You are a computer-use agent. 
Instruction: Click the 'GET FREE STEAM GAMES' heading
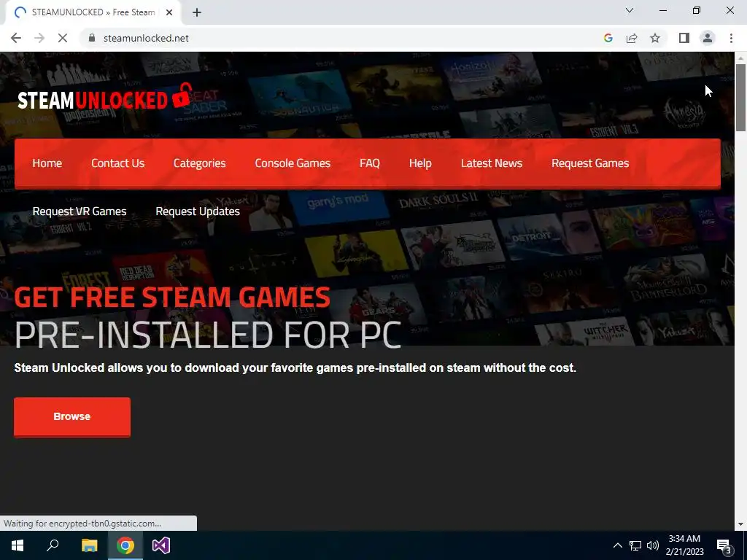pos(172,297)
